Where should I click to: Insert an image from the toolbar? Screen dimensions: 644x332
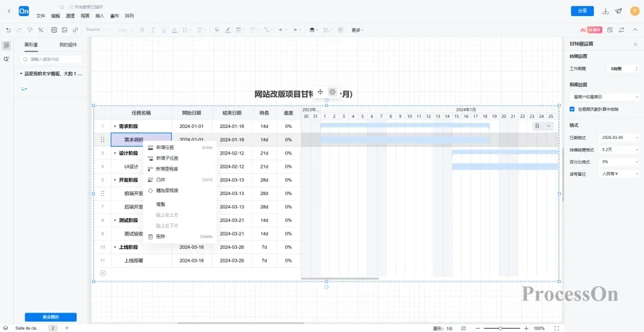(65, 30)
